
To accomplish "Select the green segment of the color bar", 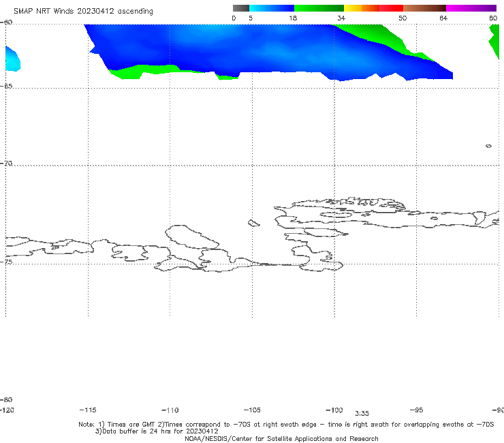I will [319, 8].
